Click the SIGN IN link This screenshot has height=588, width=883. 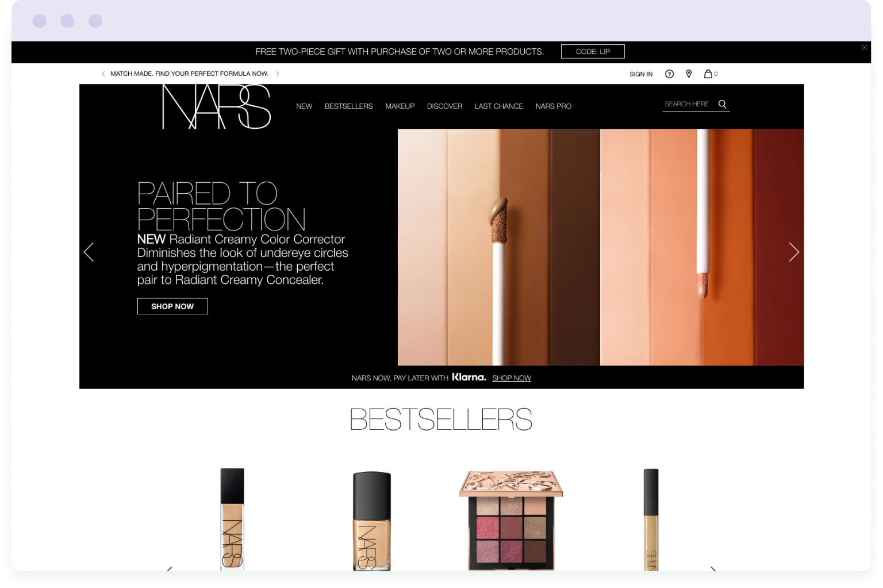pos(640,74)
